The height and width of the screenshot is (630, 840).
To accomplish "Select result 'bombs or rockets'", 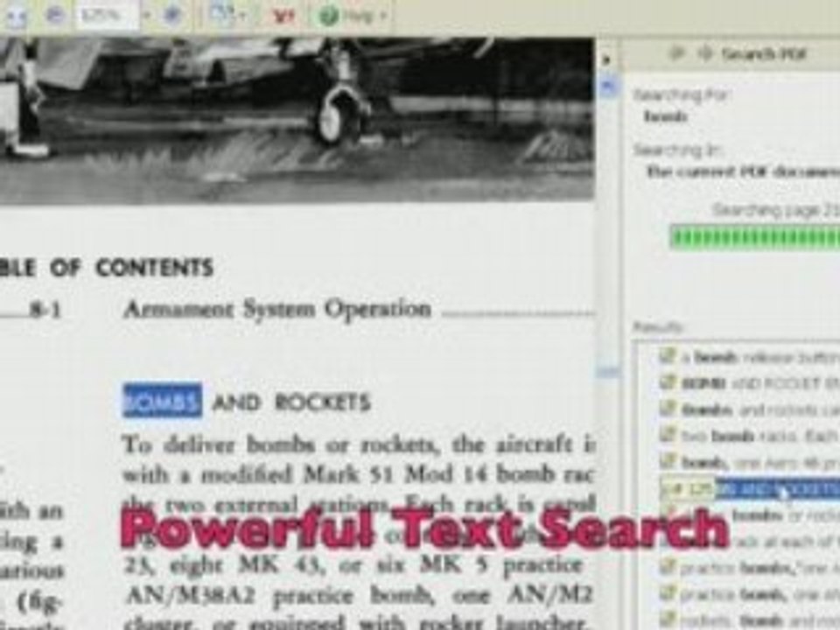I will (x=786, y=516).
